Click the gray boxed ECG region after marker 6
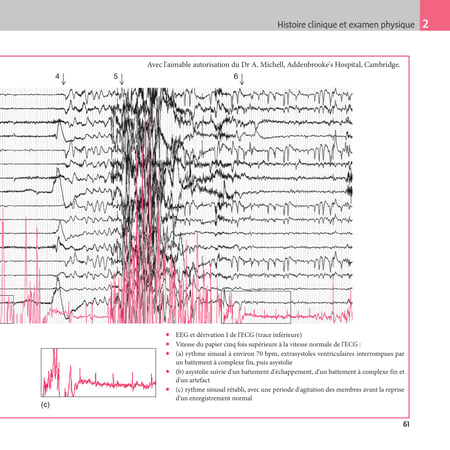Viewport: 450px width, 450px height. [256, 307]
